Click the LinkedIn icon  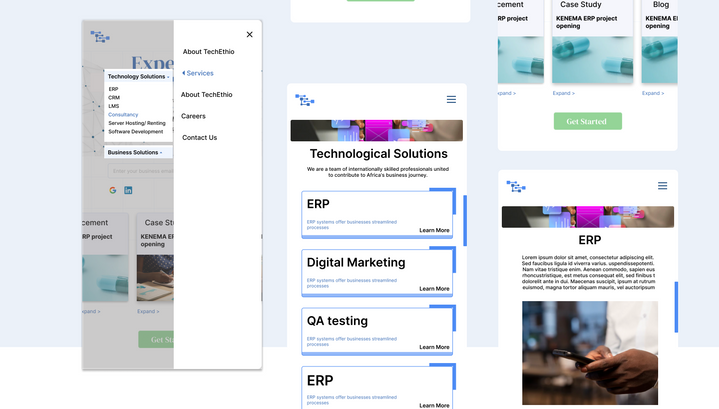(128, 190)
